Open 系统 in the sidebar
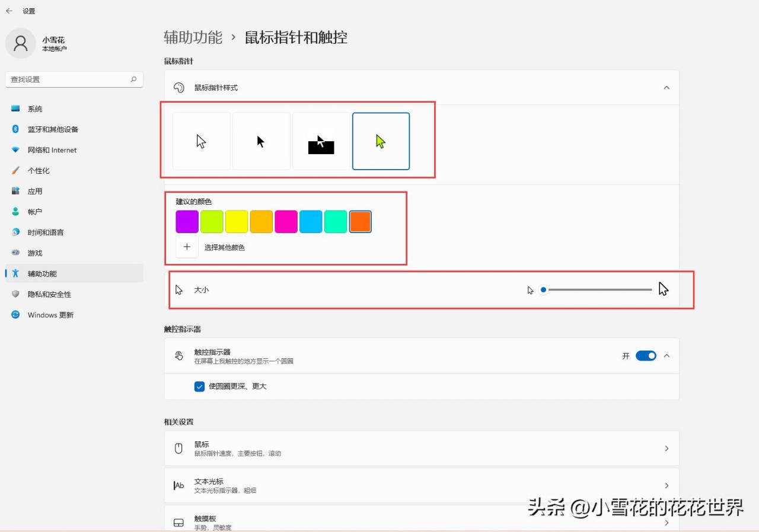Screen dimensions: 759x532 click(74, 109)
